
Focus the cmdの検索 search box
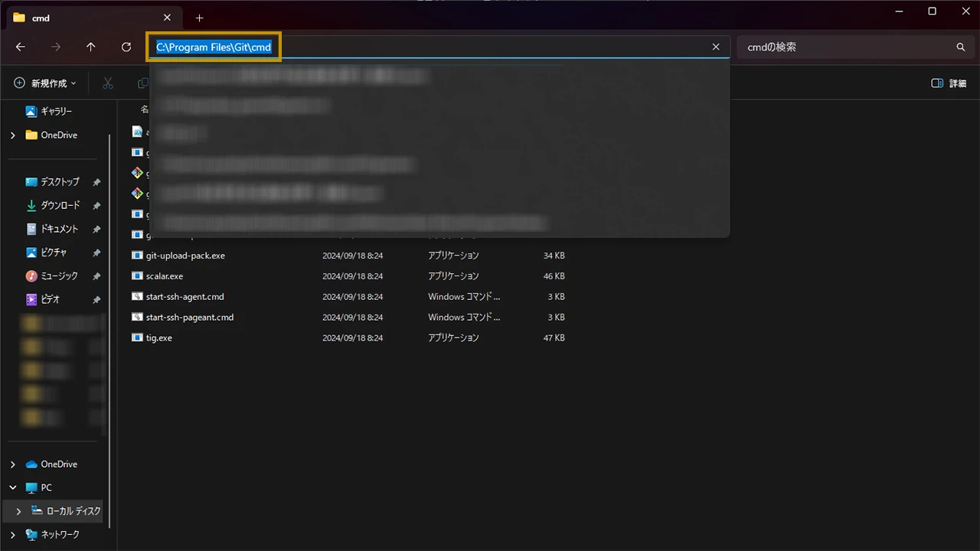point(844,47)
